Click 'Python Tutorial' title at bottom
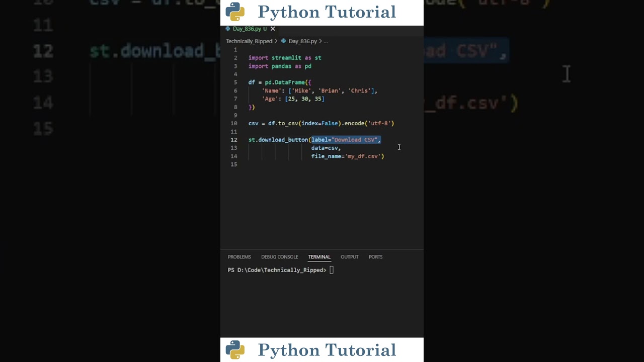This screenshot has width=644, height=362. (x=327, y=350)
